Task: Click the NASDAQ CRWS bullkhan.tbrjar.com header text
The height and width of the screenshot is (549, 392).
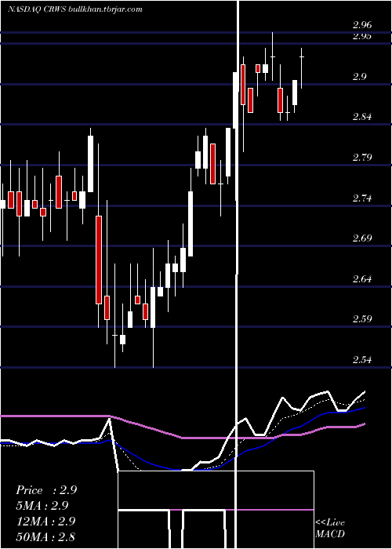Action: pyautogui.click(x=75, y=9)
